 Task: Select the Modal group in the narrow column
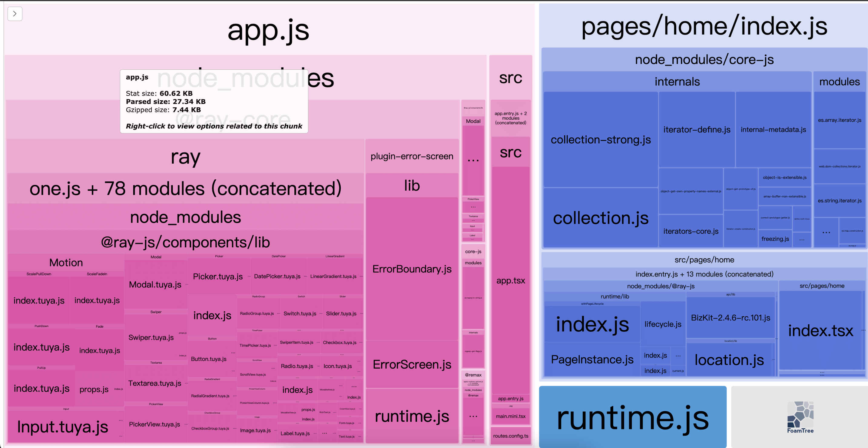pos(473,121)
